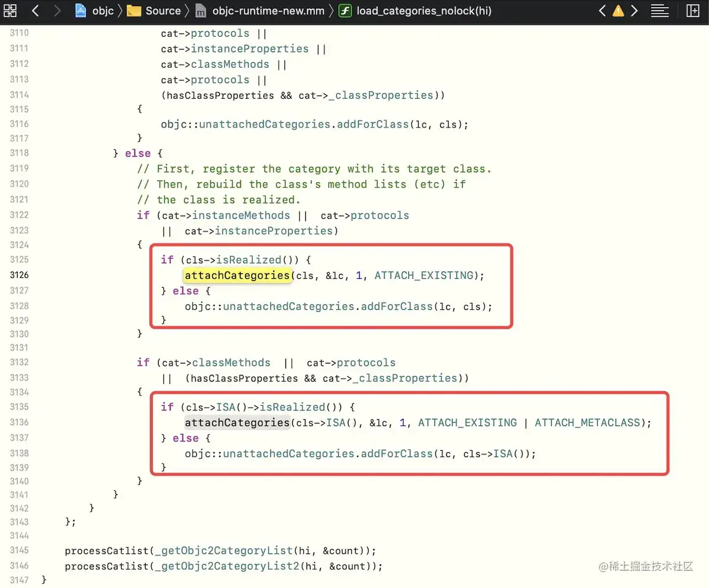Screen dimensions: 709x588
Task: Click the function f icon in jump bar
Action: [x=346, y=11]
